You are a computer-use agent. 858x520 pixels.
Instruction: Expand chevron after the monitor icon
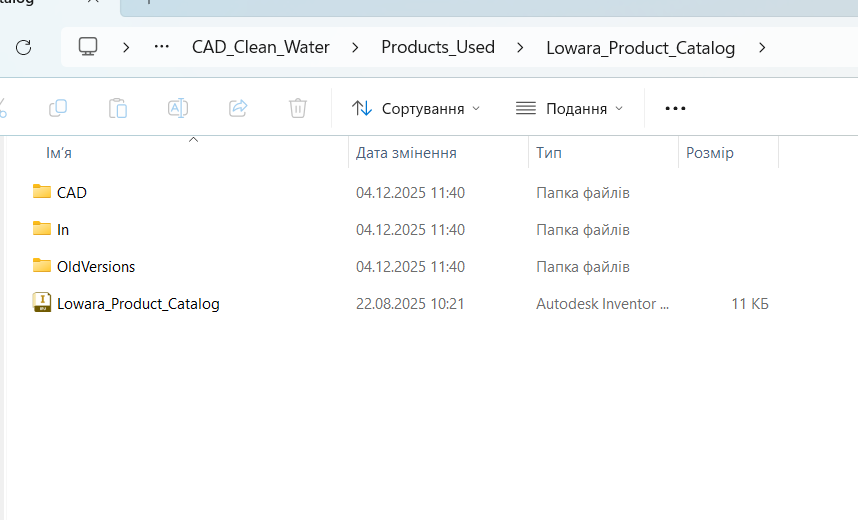pos(126,48)
